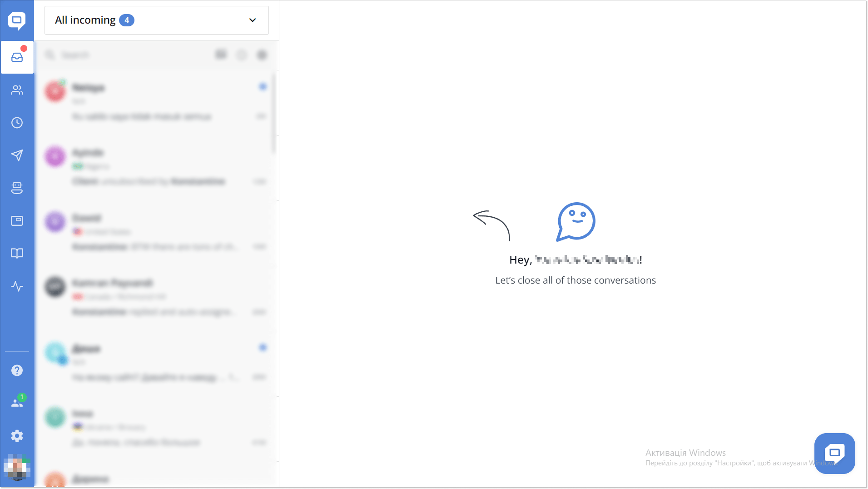Open the knowledge base book icon
Screen dimensions: 868x489
click(17, 254)
